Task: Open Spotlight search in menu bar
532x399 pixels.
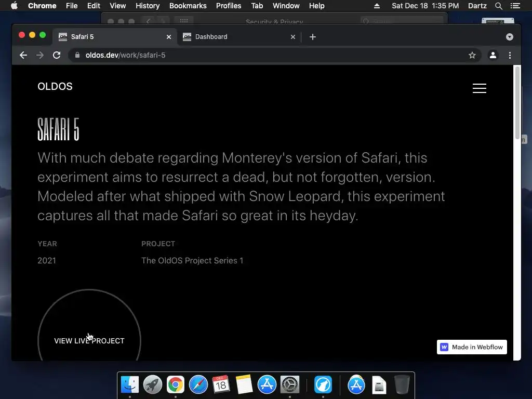Action: (498, 6)
